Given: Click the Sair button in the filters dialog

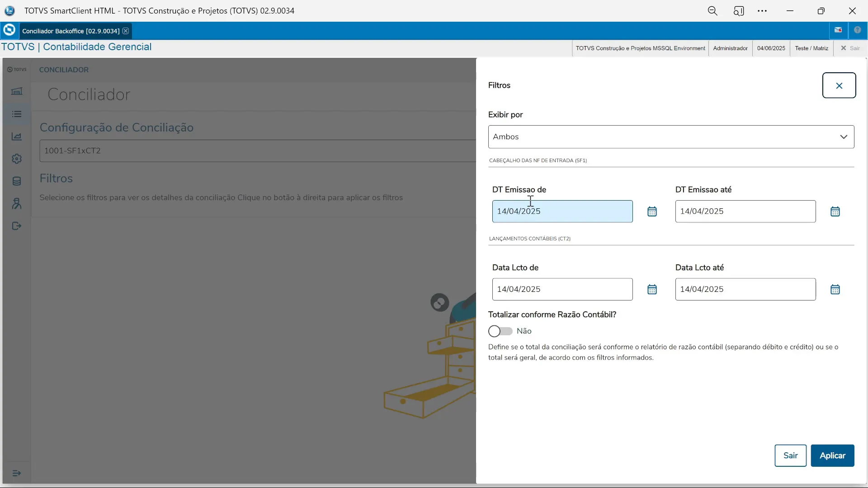Looking at the screenshot, I should (x=790, y=455).
